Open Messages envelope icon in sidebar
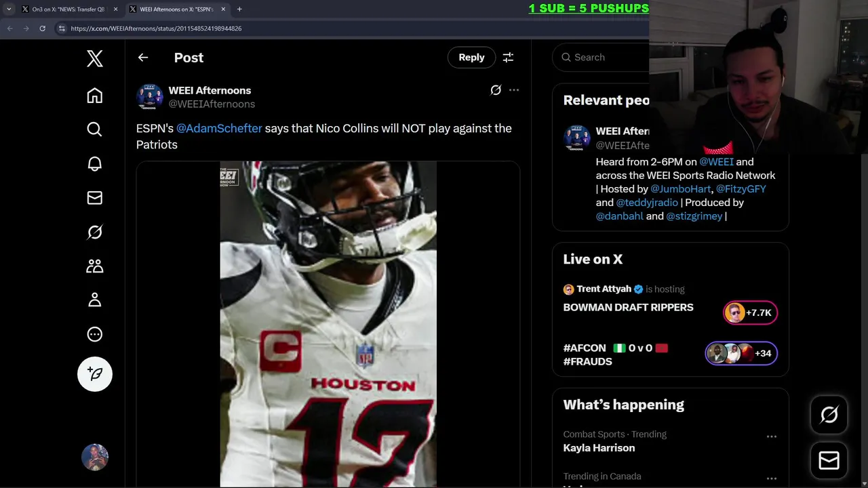This screenshot has height=488, width=868. pos(95,198)
